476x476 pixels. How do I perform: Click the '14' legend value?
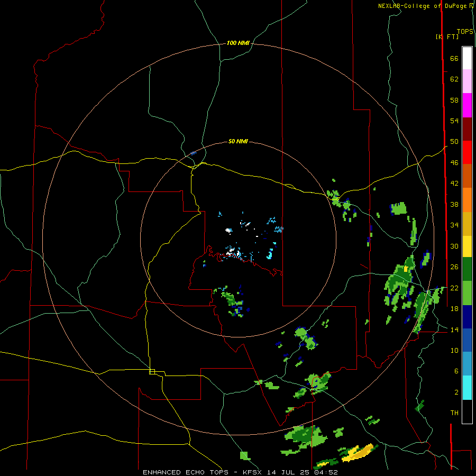(x=454, y=329)
